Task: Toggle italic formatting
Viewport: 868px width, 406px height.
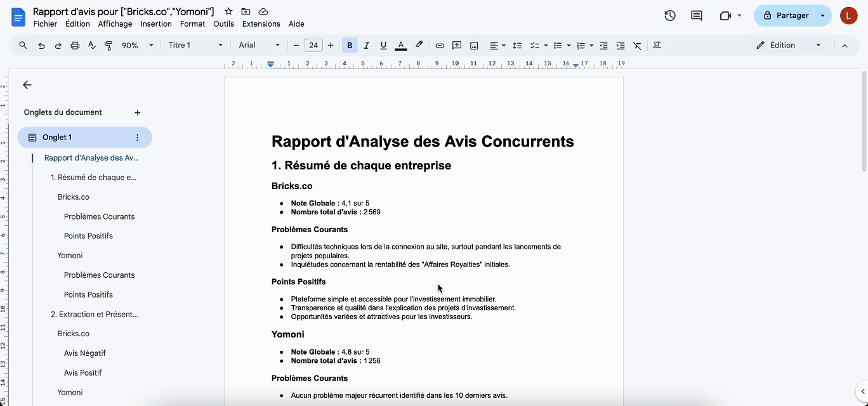Action: [366, 45]
